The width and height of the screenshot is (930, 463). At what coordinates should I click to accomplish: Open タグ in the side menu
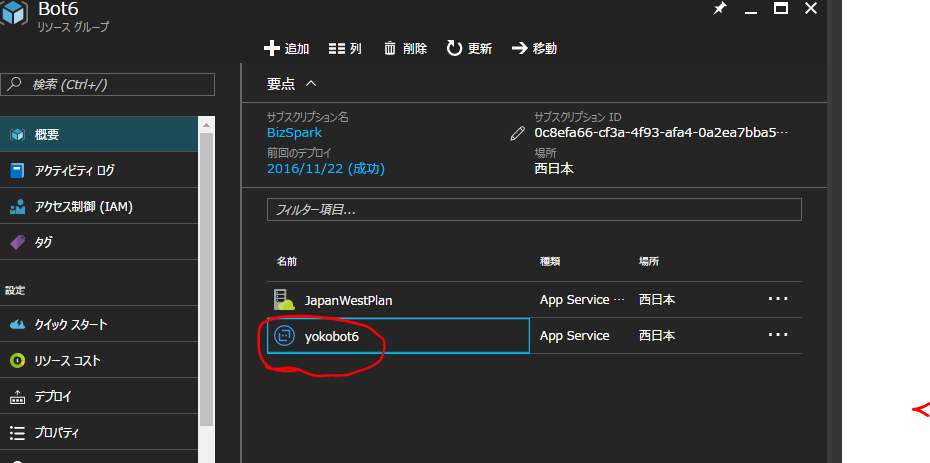click(x=99, y=242)
